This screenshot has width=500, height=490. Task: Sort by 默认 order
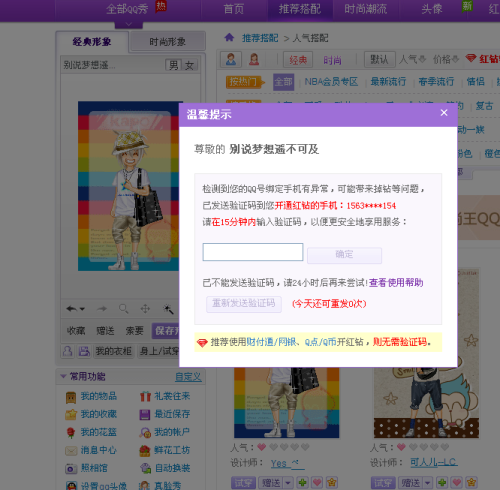pos(380,59)
